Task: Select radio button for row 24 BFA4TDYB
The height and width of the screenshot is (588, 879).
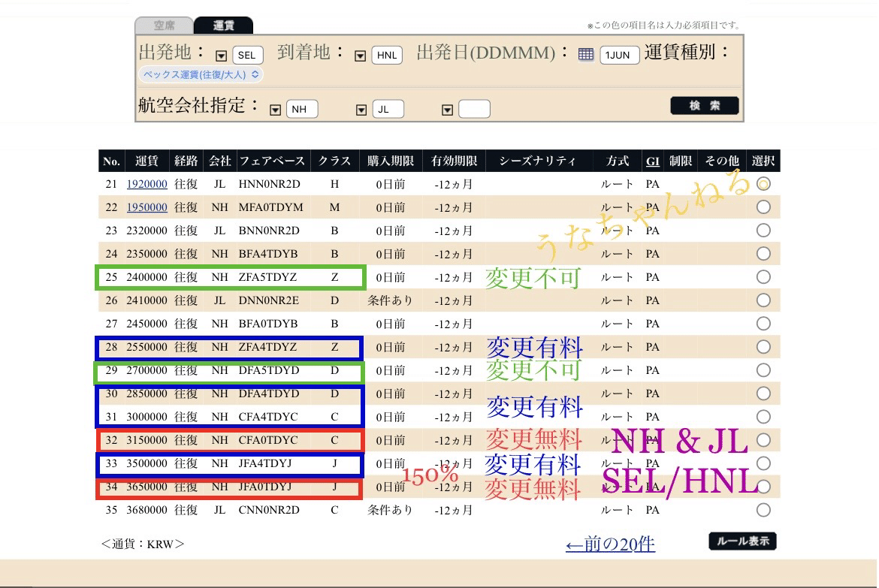Action: point(763,254)
